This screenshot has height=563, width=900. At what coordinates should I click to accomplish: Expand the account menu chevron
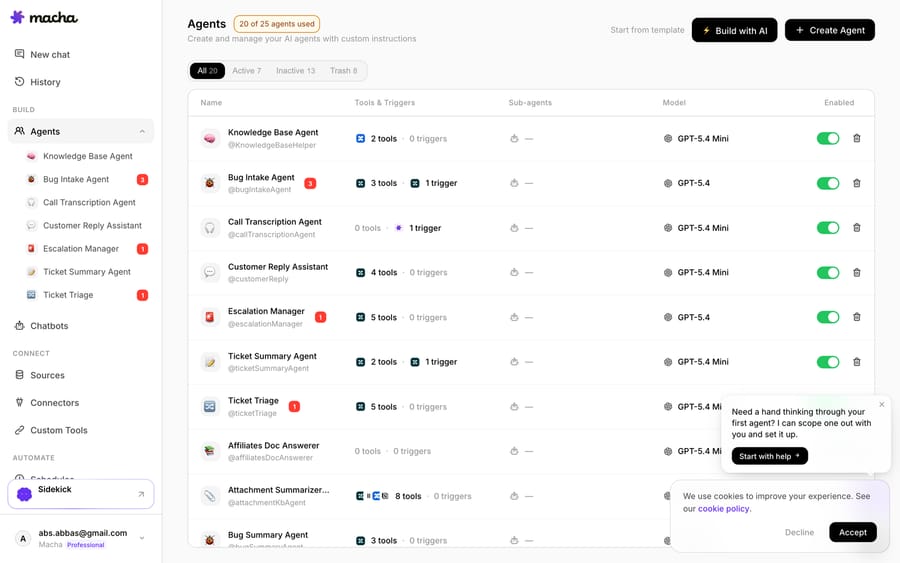point(142,538)
